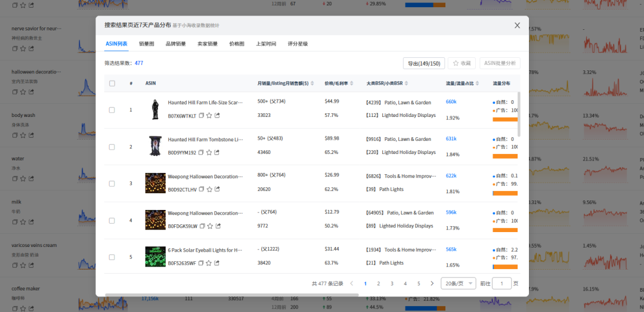Copy ASIN B0D92CTLHV to clipboard
This screenshot has height=312, width=644.
pos(202,190)
